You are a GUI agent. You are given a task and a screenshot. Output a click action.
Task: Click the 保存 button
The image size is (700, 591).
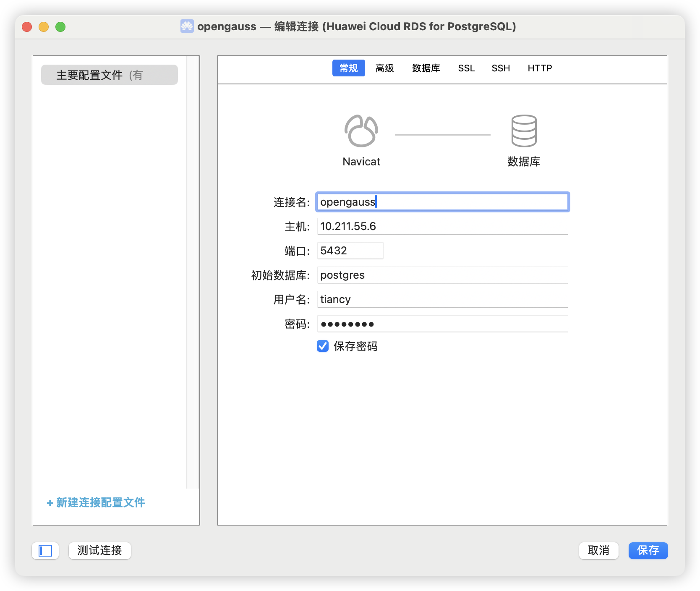coord(648,551)
